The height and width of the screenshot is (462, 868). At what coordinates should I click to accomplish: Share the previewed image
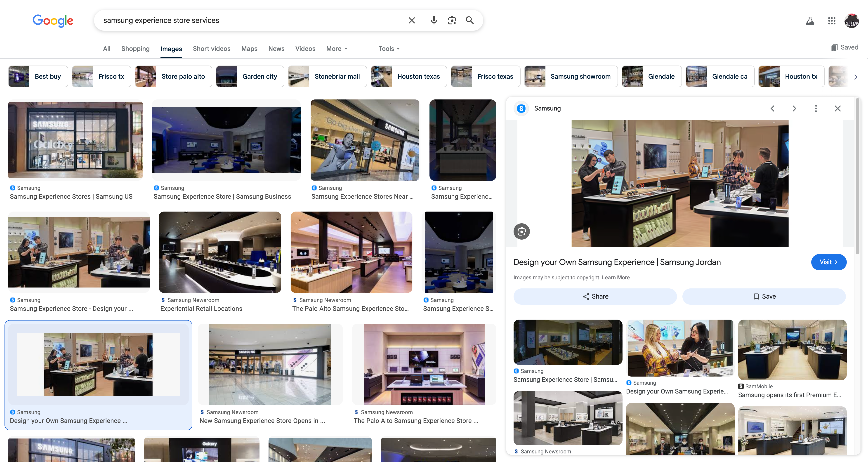[595, 297]
